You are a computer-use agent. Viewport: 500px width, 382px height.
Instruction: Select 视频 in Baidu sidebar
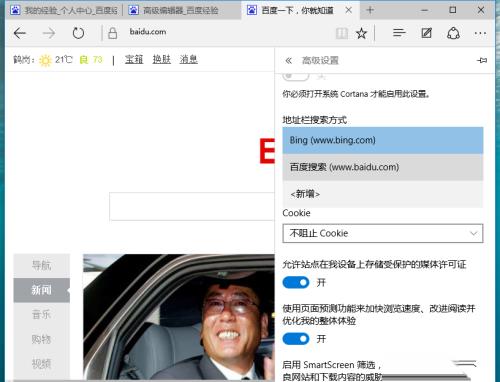(42, 364)
